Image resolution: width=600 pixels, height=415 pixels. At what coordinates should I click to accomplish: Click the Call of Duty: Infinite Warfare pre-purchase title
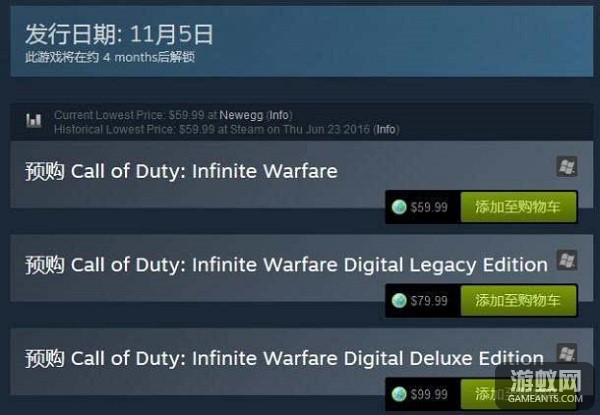pos(181,171)
